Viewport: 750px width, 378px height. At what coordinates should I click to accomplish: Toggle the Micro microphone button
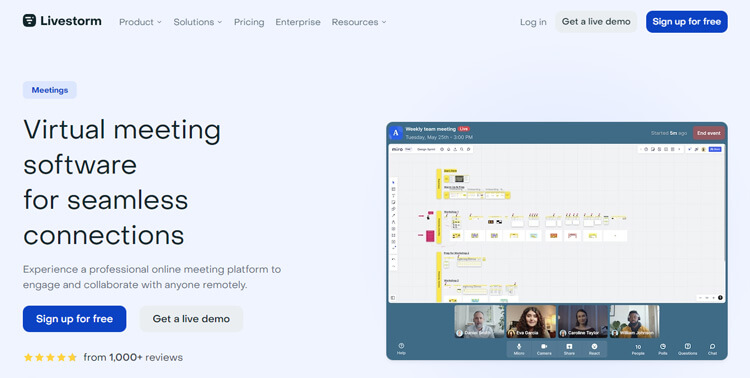click(519, 349)
